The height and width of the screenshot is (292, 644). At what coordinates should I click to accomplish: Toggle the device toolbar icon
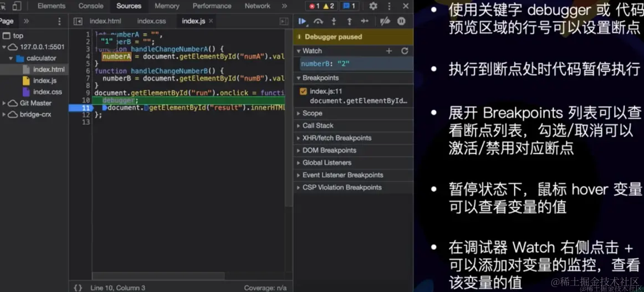click(x=17, y=6)
